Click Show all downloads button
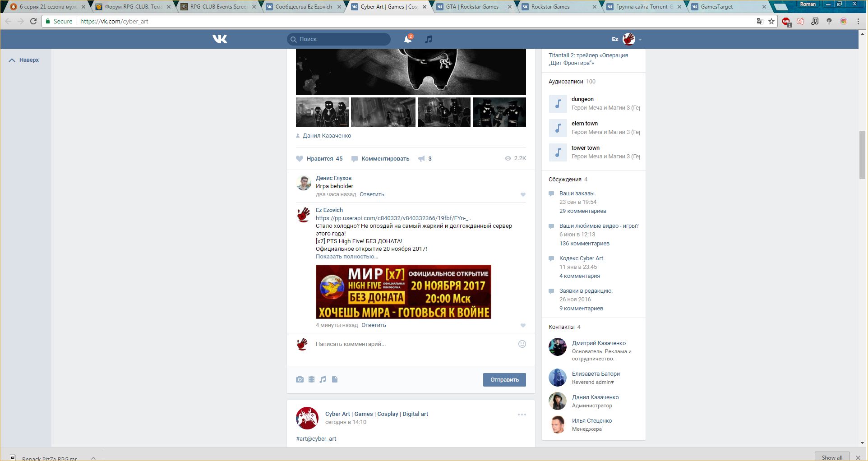The image size is (868, 461). [832, 456]
